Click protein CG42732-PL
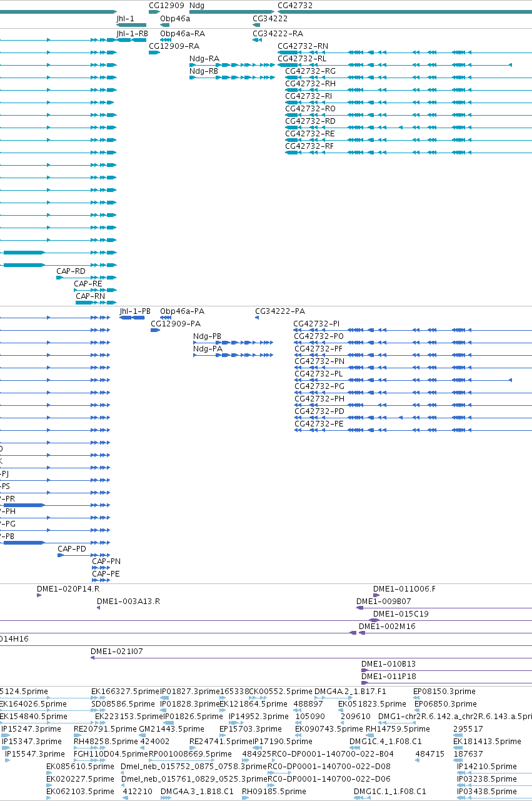 click(x=318, y=374)
